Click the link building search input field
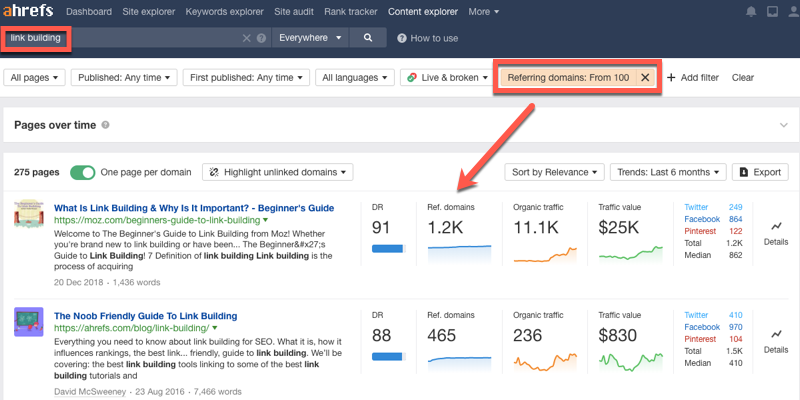 coord(130,38)
